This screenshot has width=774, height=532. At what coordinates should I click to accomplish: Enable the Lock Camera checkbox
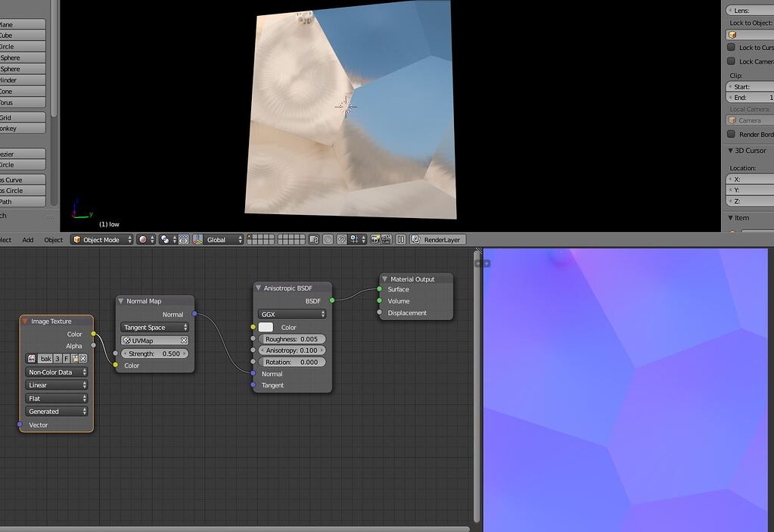[x=731, y=61]
